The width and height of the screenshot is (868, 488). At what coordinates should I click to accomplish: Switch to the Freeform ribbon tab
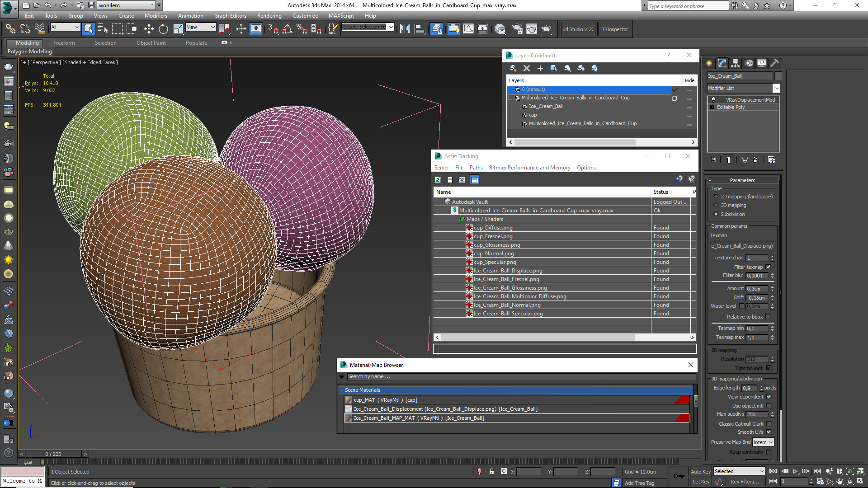point(64,43)
